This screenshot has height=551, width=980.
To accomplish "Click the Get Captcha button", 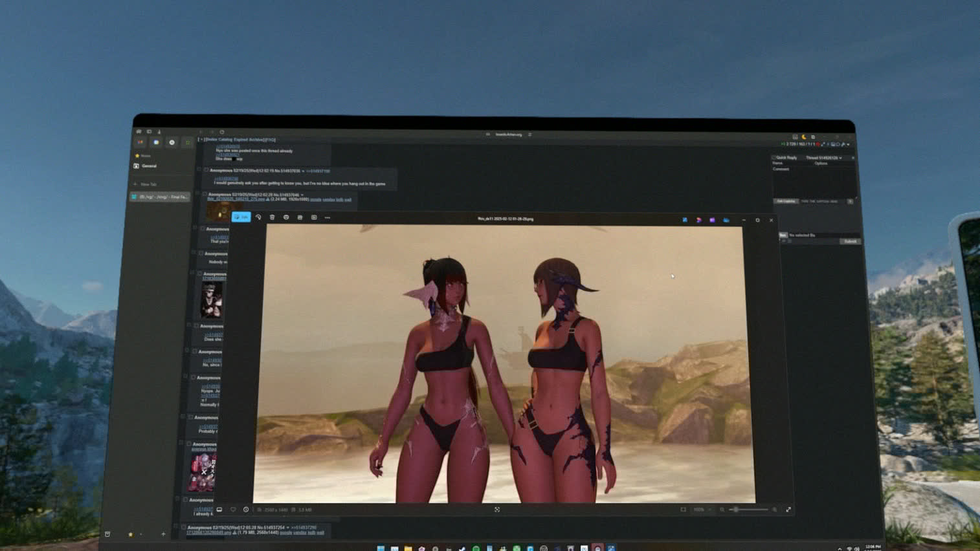I will pos(786,202).
